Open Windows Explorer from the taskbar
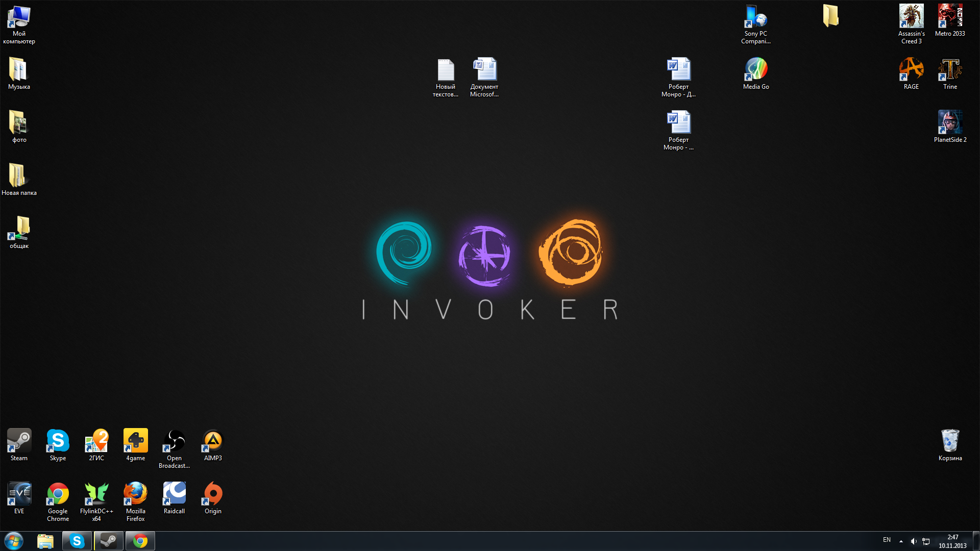 pos(45,541)
